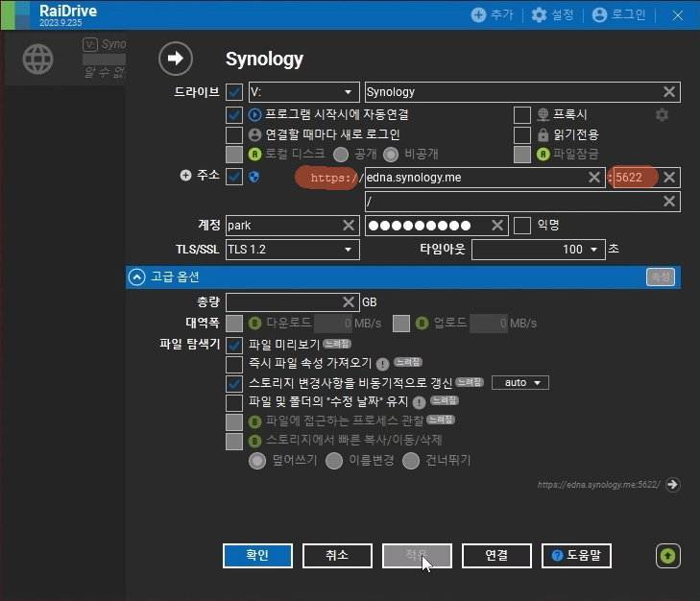Viewport: 700px width, 601px height.
Task: Open the 추가 menu in title bar
Action: [x=493, y=14]
